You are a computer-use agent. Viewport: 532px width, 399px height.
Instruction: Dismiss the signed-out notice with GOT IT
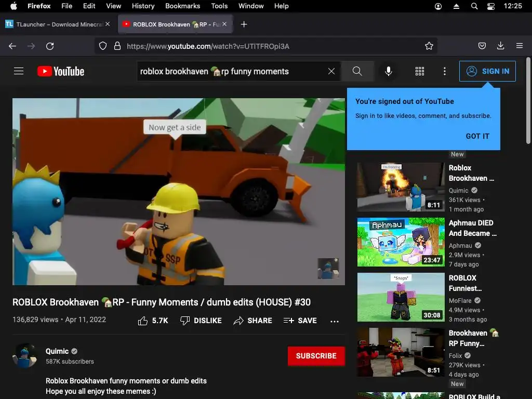(x=477, y=136)
